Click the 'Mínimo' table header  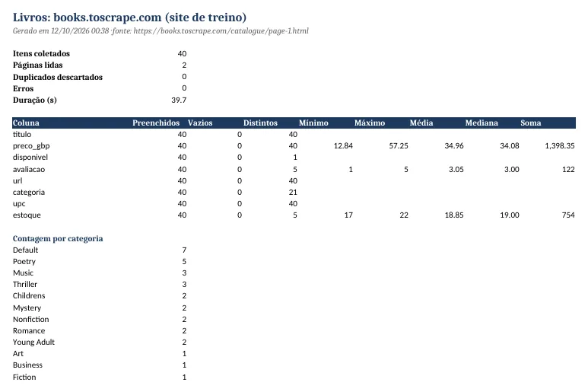(x=313, y=123)
